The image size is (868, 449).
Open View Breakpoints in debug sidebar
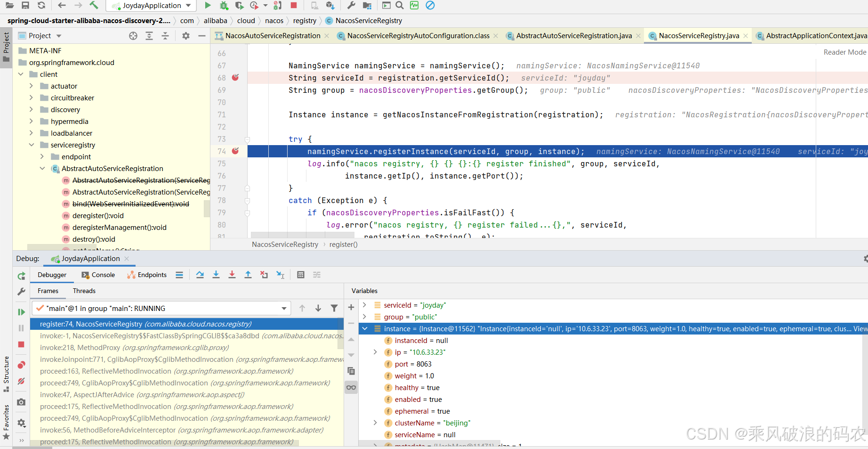(21, 365)
